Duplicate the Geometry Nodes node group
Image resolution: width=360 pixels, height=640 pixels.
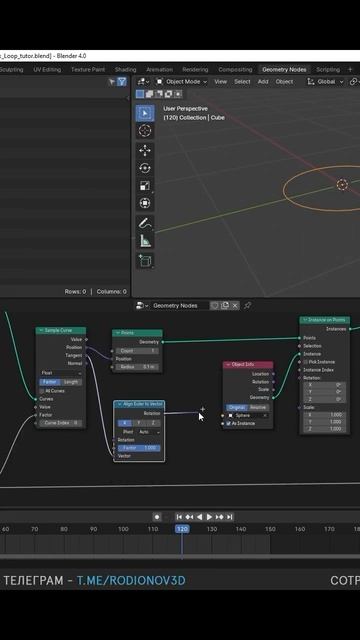pyautogui.click(x=224, y=305)
